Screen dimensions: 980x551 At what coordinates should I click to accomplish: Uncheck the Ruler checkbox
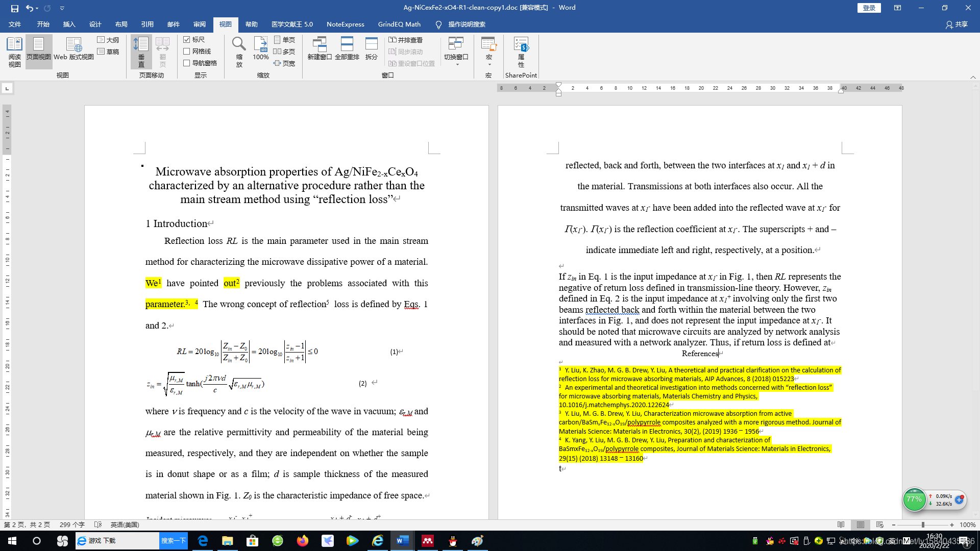pos(187,40)
